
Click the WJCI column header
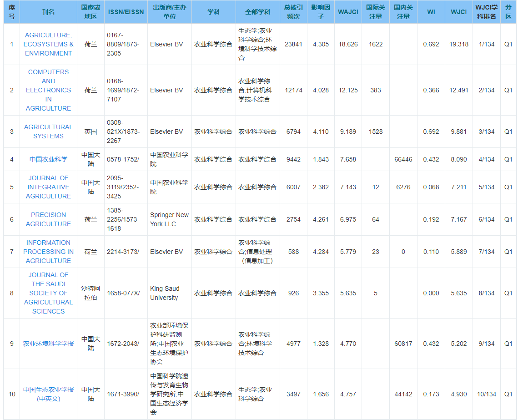click(x=459, y=12)
